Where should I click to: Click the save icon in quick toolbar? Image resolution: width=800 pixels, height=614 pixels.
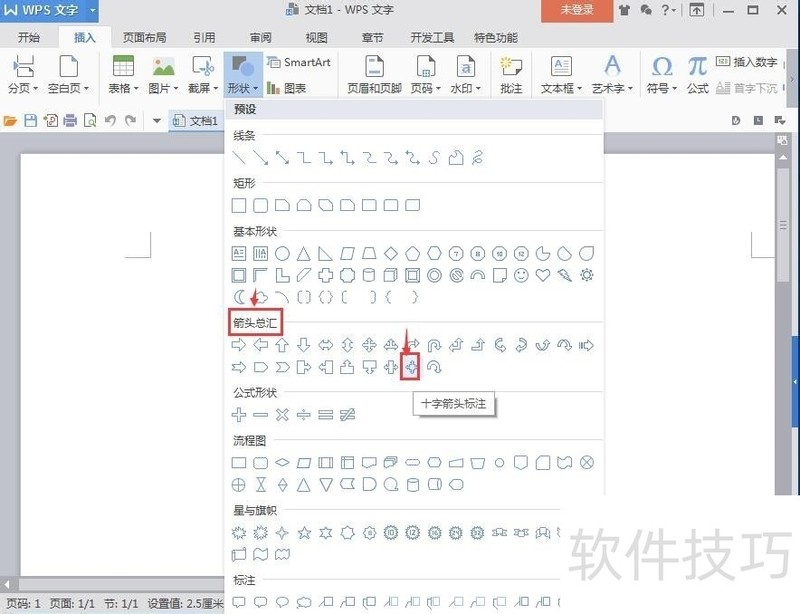[x=31, y=120]
